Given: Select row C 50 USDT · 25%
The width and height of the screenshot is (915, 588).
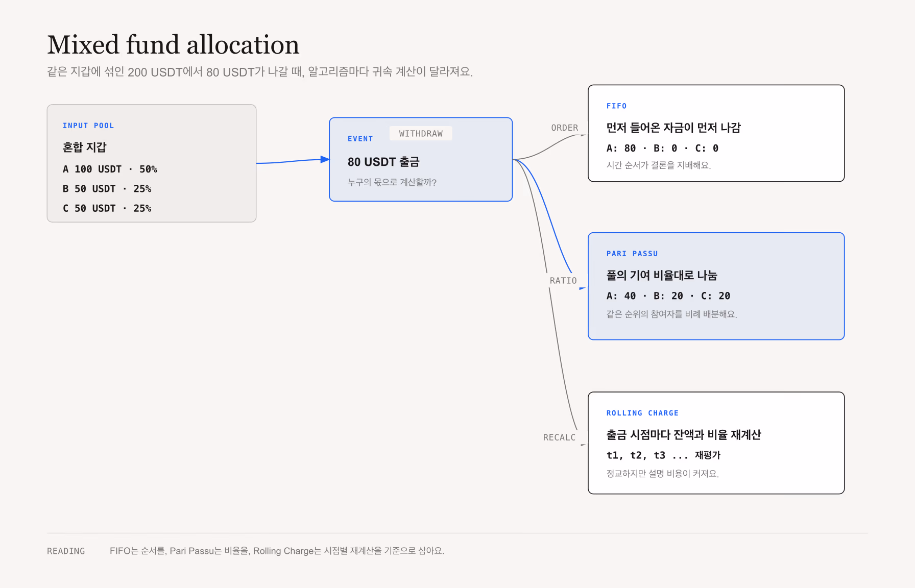Looking at the screenshot, I should (107, 208).
